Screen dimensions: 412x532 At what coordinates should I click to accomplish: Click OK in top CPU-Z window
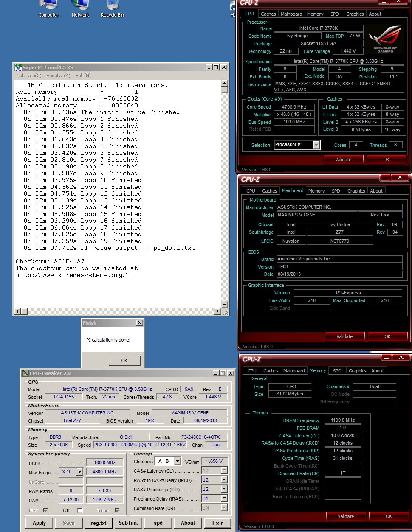(x=386, y=160)
